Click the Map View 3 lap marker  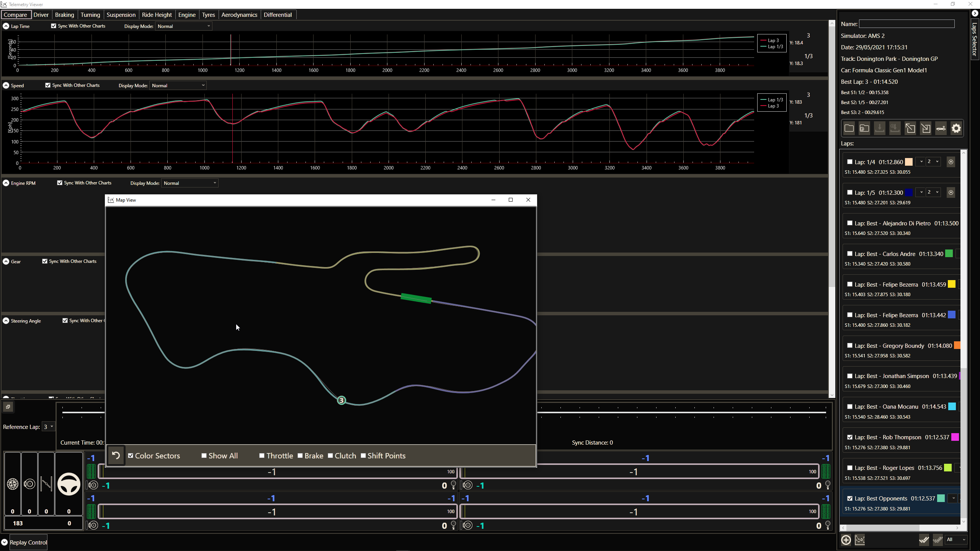[341, 400]
